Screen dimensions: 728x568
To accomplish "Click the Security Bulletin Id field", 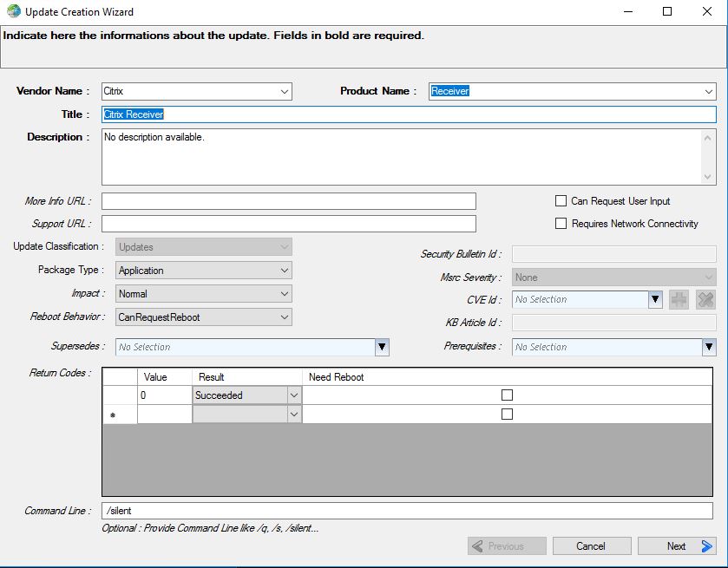I will click(x=613, y=254).
